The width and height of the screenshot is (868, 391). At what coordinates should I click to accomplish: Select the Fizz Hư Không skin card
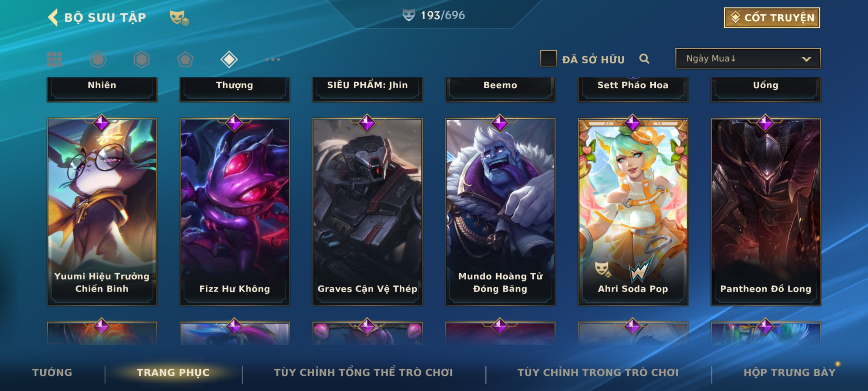point(235,212)
